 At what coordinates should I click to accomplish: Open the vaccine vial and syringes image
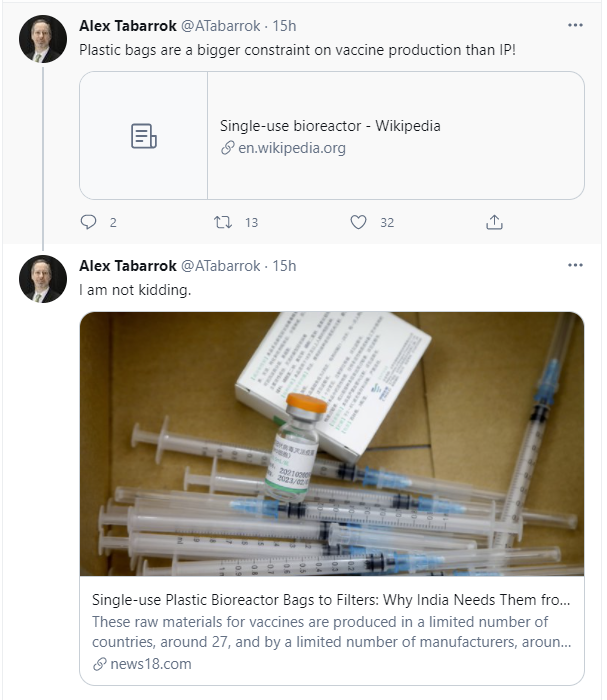click(x=332, y=444)
